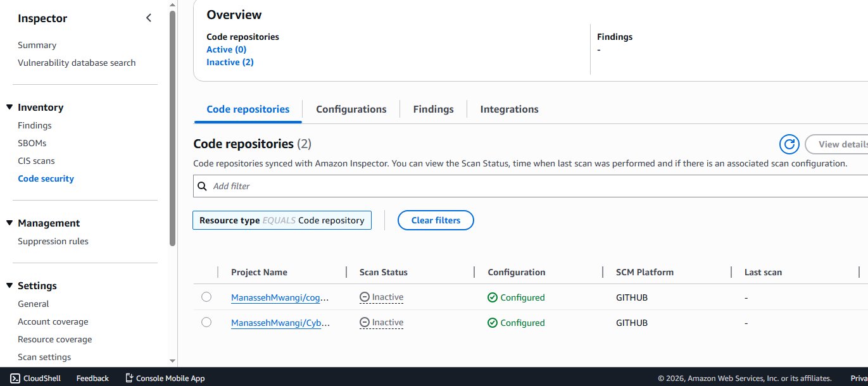Sort by the Last scan column header
This screenshot has width=868, height=386.
click(x=763, y=272)
